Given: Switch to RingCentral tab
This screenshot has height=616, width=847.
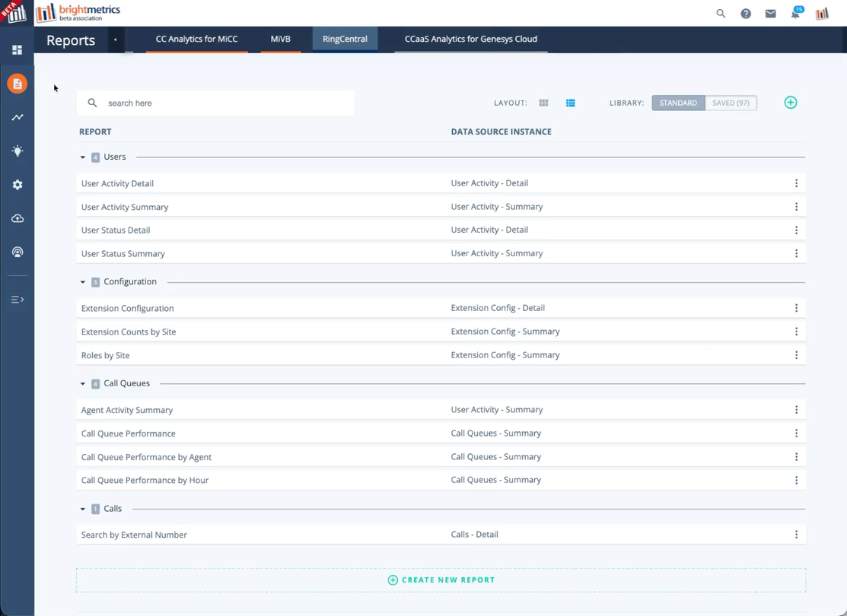Looking at the screenshot, I should tap(345, 40).
